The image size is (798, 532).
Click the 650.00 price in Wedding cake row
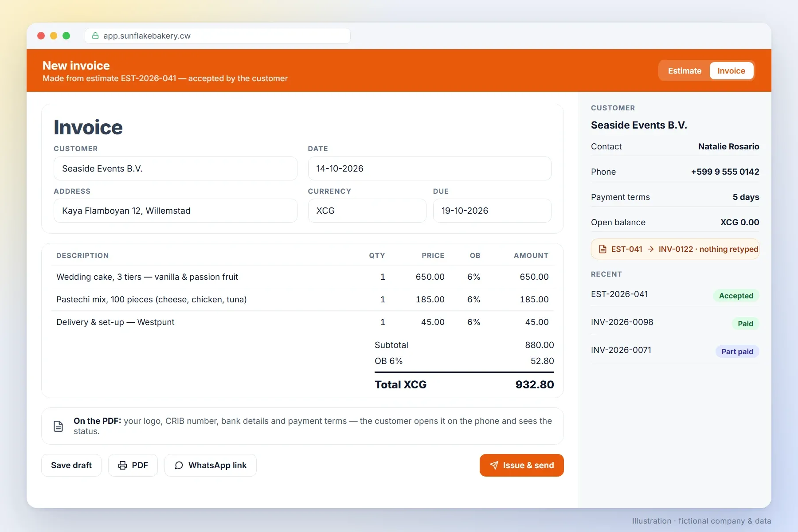(430, 277)
